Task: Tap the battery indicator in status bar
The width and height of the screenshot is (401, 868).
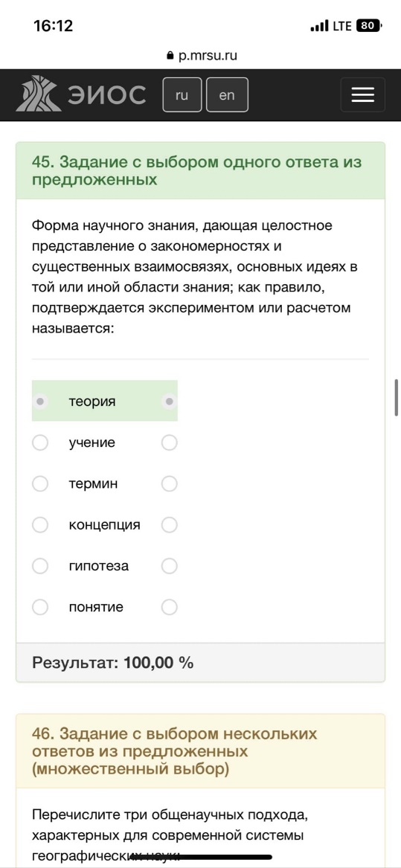Action: 370,25
